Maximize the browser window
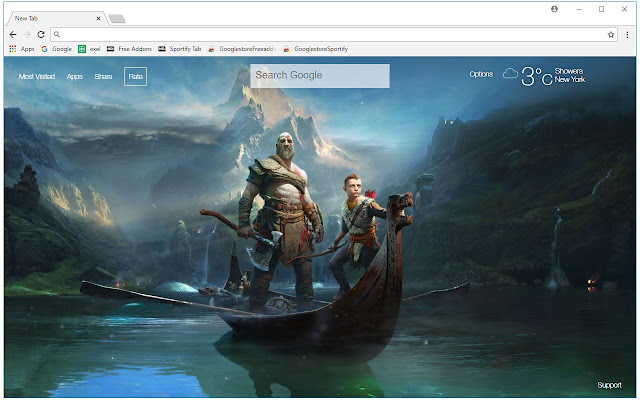The image size is (640, 400). pyautogui.click(x=601, y=9)
